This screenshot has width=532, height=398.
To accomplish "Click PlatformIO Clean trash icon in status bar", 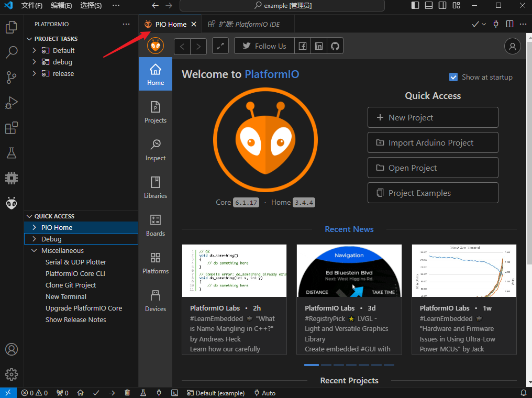I will (x=127, y=393).
